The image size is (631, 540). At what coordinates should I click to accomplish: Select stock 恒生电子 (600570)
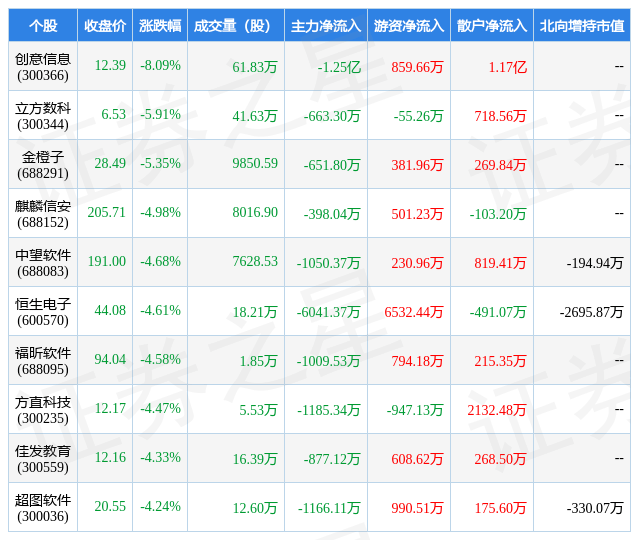tap(43, 312)
